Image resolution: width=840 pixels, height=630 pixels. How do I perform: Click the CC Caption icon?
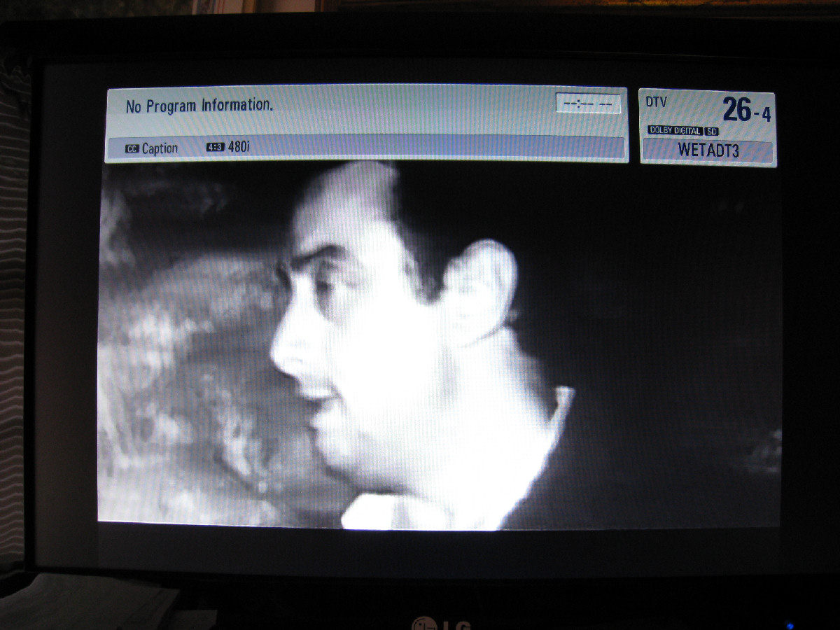pos(132,148)
